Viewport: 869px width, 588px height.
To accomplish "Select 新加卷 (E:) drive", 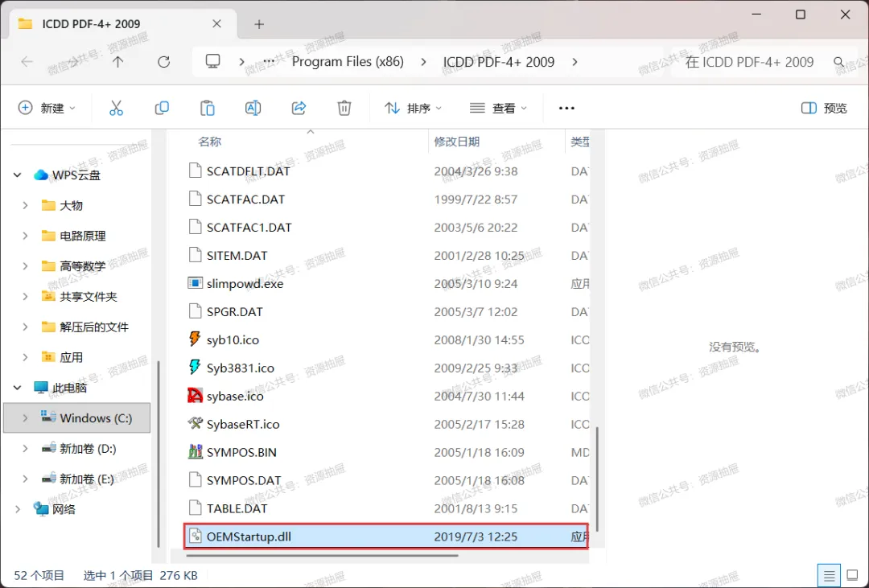I will coord(86,479).
